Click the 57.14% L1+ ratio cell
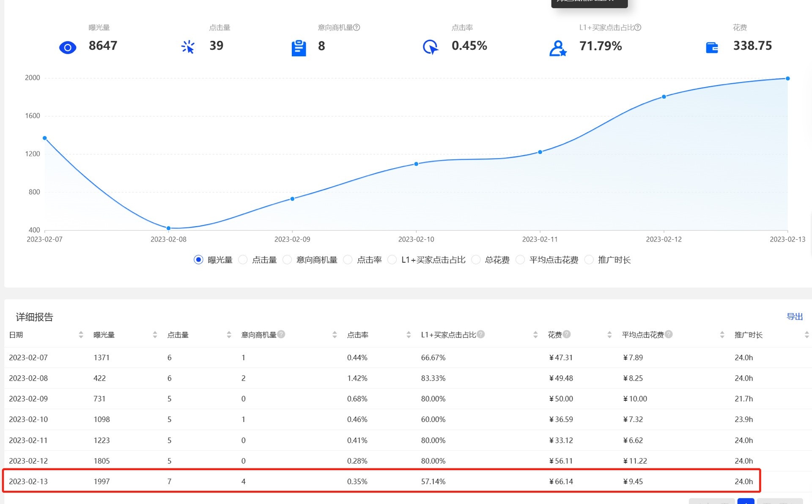Screen dimensions: 812x504 tap(433, 482)
